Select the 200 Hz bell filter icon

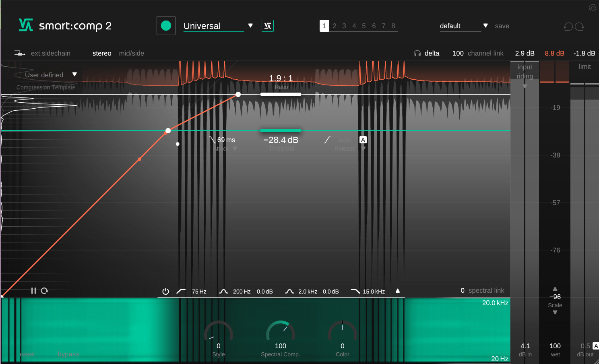(223, 291)
